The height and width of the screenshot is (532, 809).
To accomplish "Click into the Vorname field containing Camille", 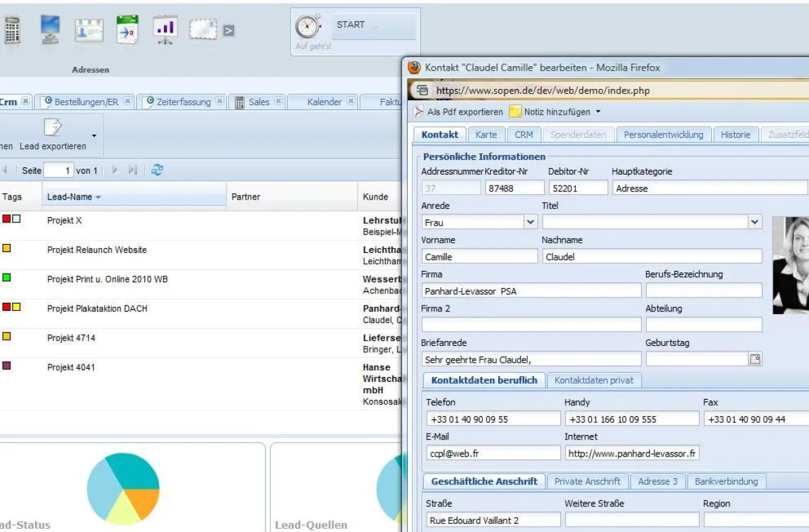I will tap(479, 257).
